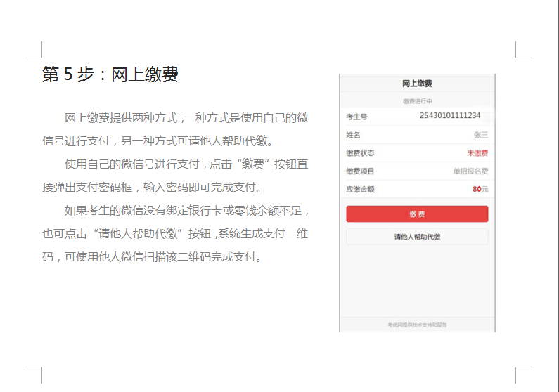Tap the red 缴费 payment button
This screenshot has height=392, width=559.
[x=417, y=214]
